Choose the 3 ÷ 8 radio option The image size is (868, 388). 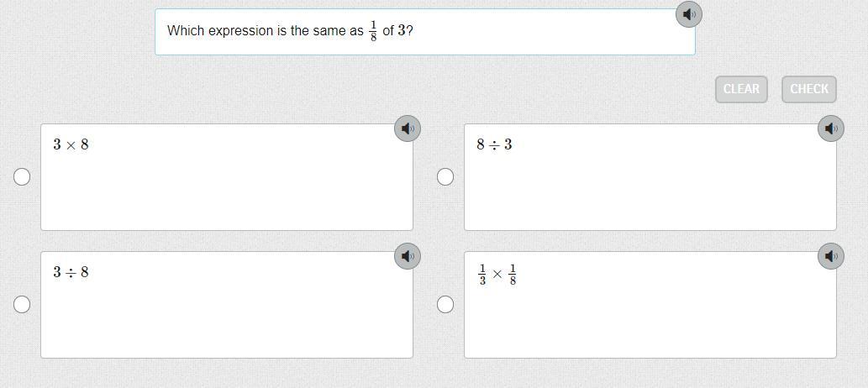point(23,304)
